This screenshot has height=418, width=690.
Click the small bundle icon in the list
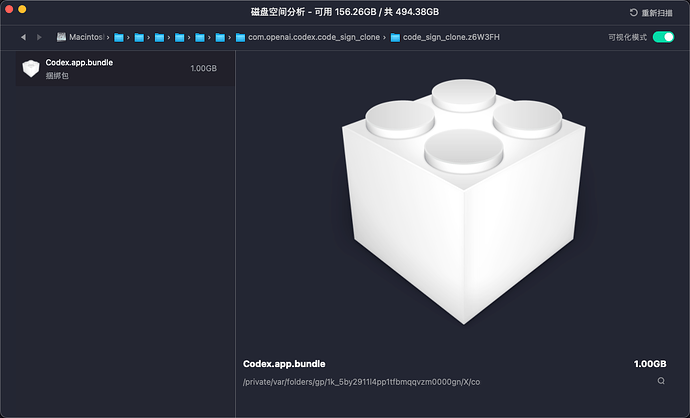[31, 69]
